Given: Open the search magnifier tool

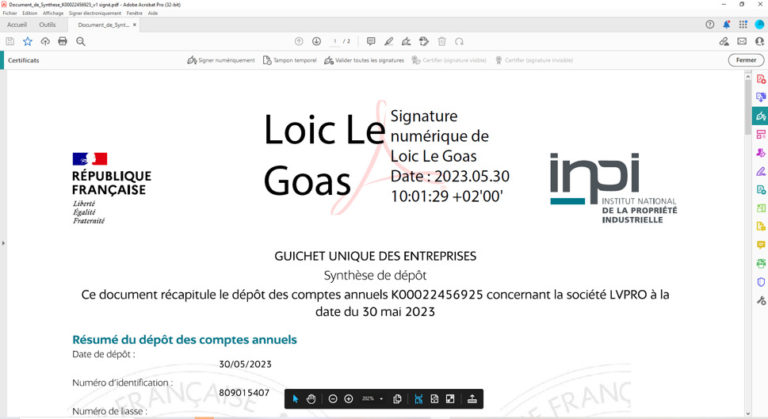Looking at the screenshot, I should coord(80,41).
